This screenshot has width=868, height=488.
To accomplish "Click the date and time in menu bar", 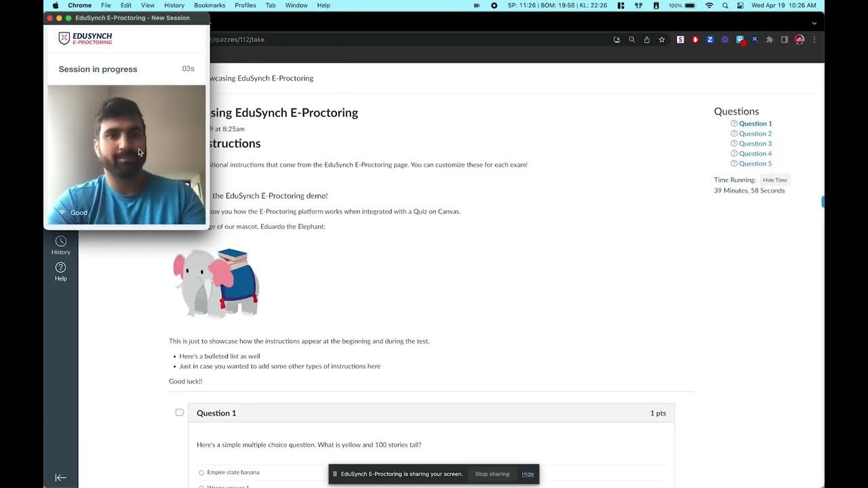I will click(784, 5).
